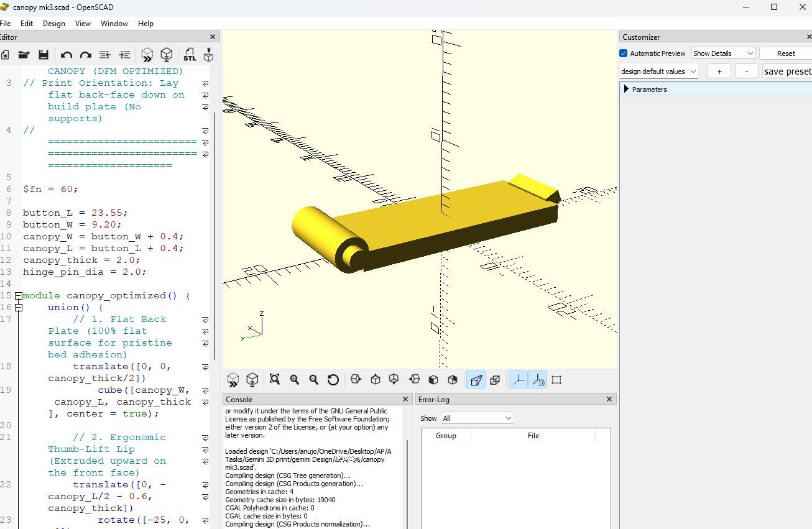Screen dimensions: 812x529
Task: Unindent the selected code
Action: click(x=105, y=55)
